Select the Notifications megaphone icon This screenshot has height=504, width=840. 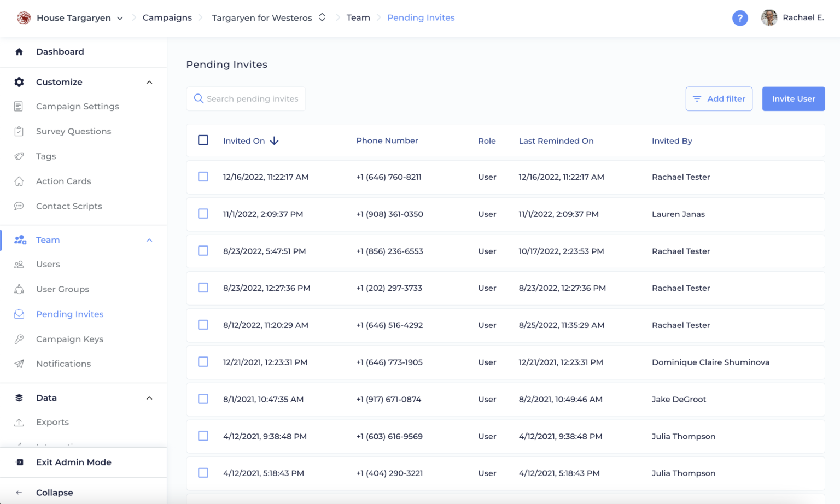(19, 364)
